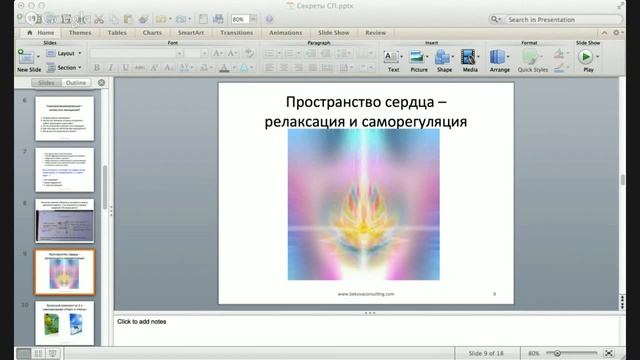Switch to the Animations tab
The width and height of the screenshot is (640, 360).
[x=286, y=33]
